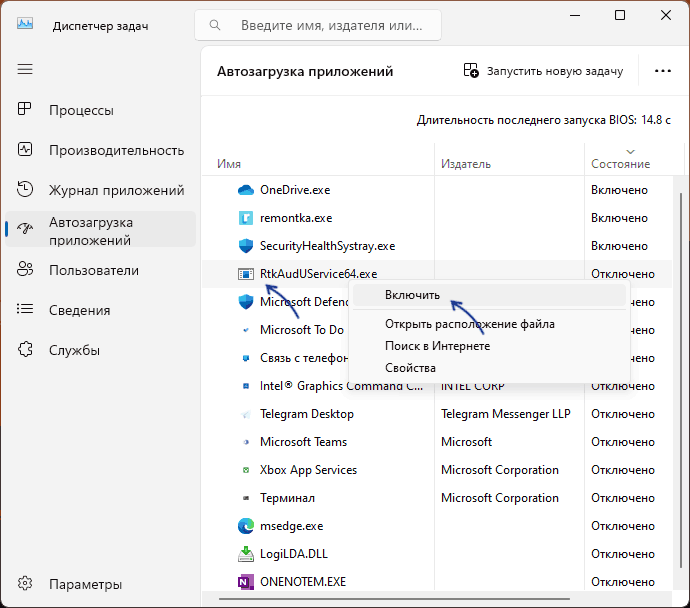
Task: Go to Журнал приложений
Action: [x=100, y=190]
